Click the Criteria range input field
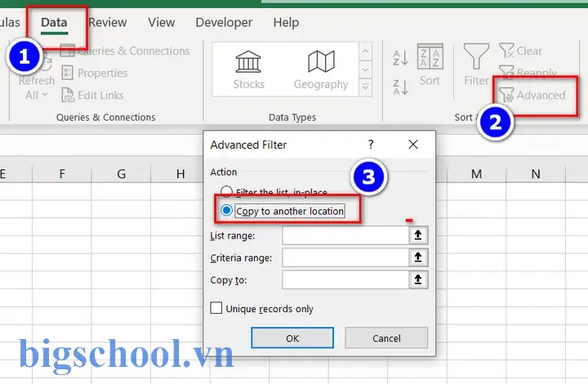This screenshot has height=384, width=588. coord(345,257)
